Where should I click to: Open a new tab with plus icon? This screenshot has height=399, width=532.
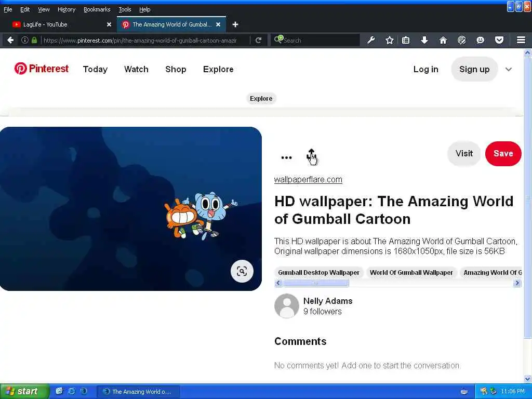(235, 24)
